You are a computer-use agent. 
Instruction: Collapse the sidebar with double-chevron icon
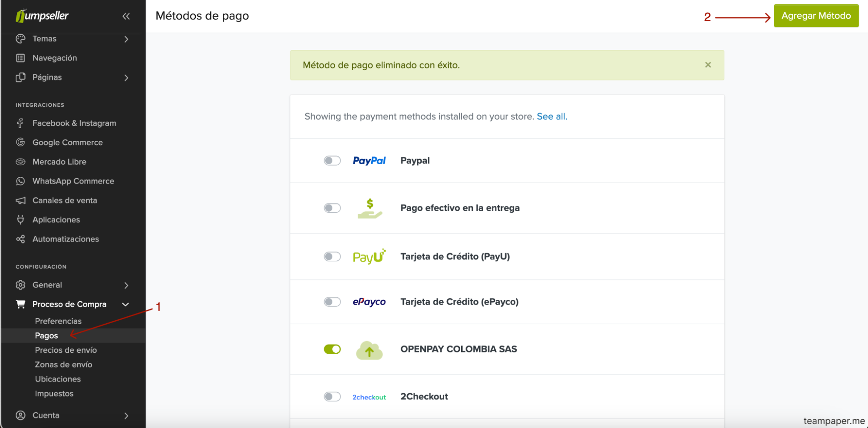point(126,17)
